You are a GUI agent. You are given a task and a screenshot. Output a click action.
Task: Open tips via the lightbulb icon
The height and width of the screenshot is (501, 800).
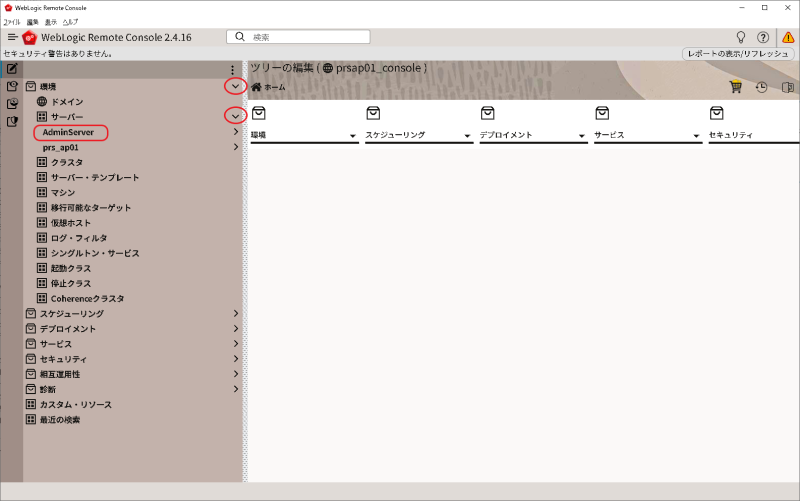click(741, 37)
